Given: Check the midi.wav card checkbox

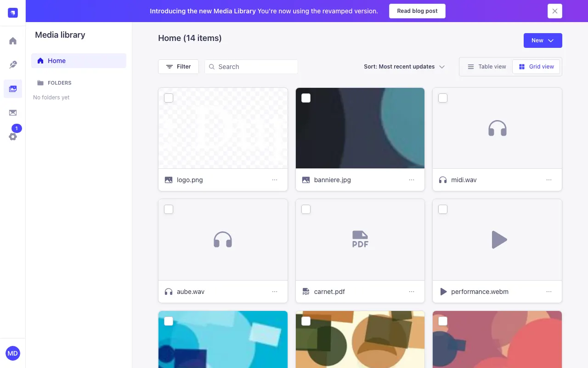Looking at the screenshot, I should [x=443, y=98].
